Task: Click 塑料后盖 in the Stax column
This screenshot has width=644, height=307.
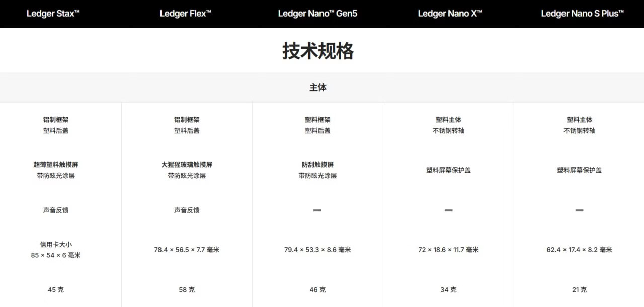Action: point(56,131)
